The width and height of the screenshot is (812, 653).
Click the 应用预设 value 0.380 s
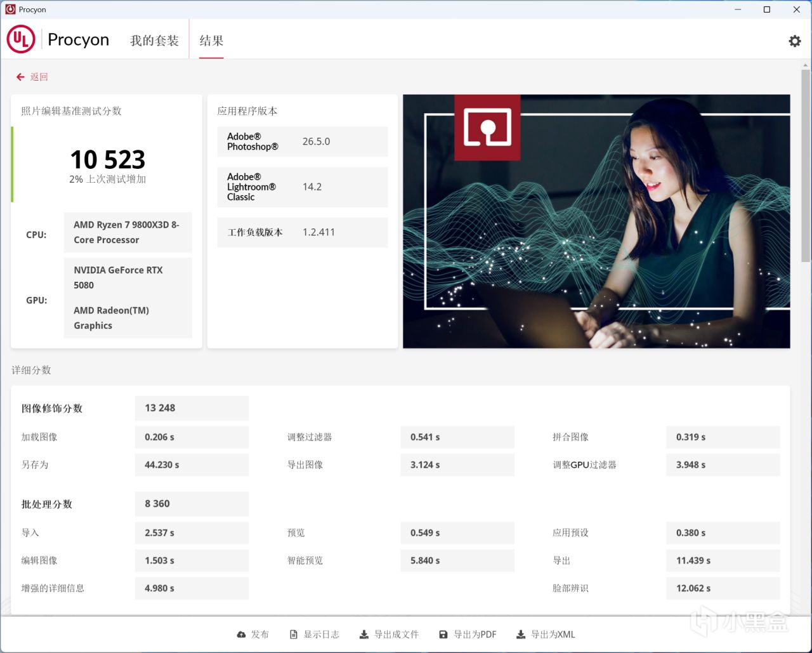click(x=723, y=533)
